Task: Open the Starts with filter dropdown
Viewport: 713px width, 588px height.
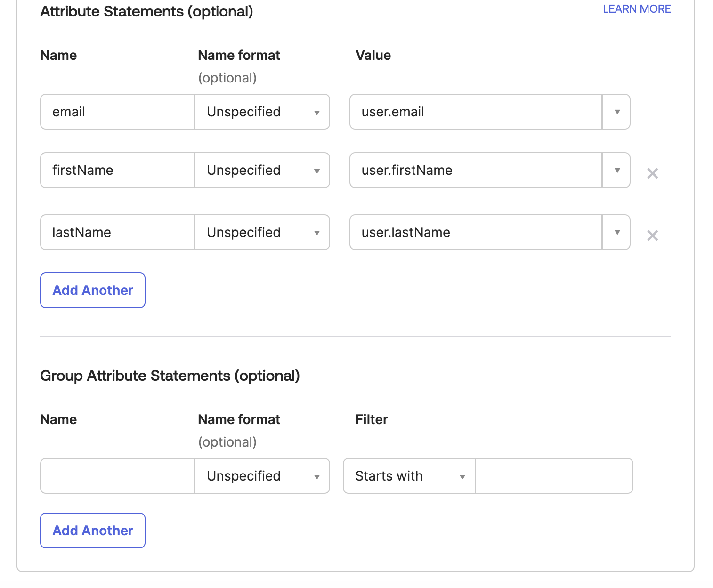Action: [462, 476]
